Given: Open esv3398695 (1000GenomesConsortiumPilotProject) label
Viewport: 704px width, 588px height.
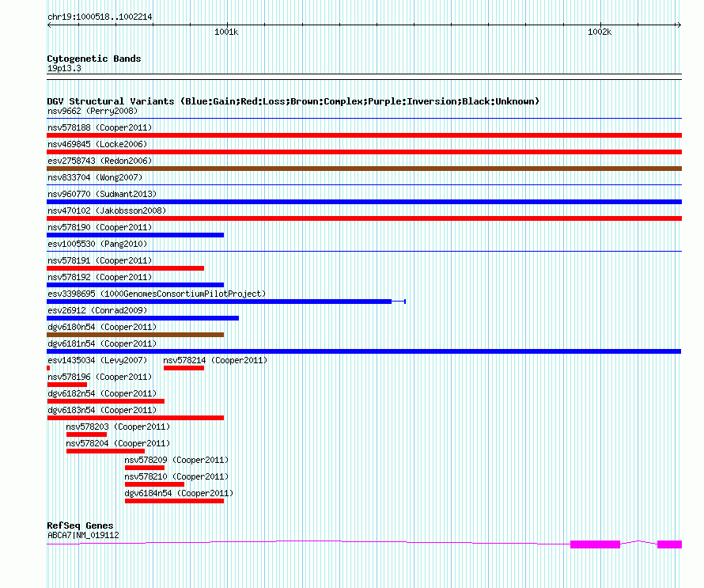Looking at the screenshot, I should click(157, 294).
